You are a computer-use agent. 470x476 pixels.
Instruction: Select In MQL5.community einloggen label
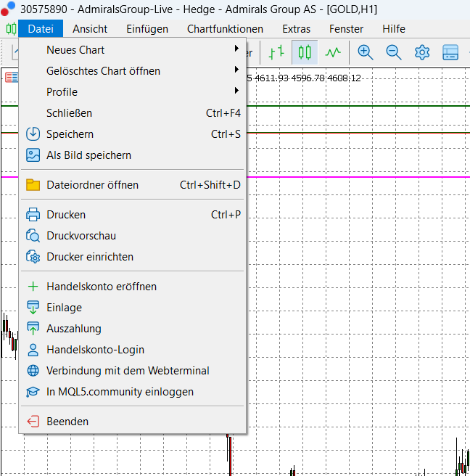point(120,392)
